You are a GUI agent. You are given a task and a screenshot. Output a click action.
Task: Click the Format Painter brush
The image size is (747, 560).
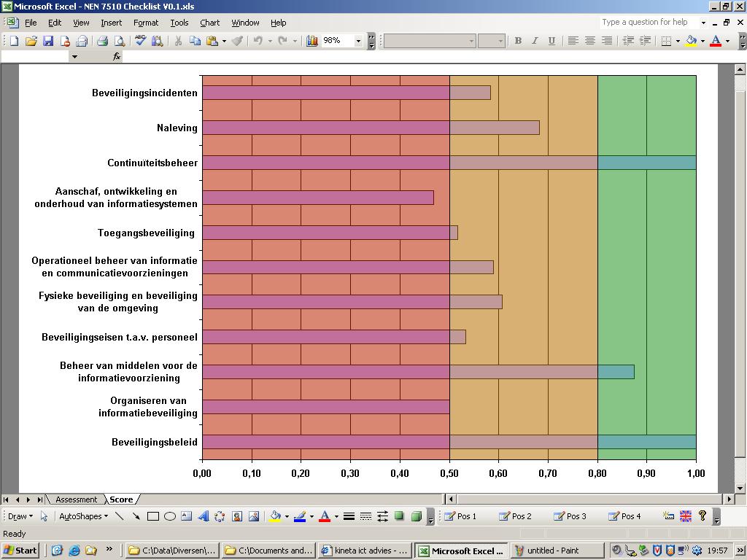click(237, 41)
